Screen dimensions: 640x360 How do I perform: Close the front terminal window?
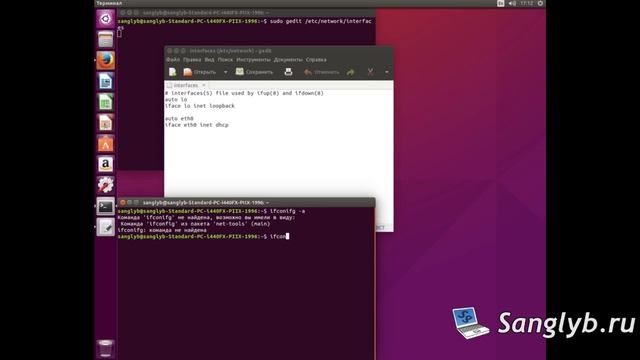122,202
